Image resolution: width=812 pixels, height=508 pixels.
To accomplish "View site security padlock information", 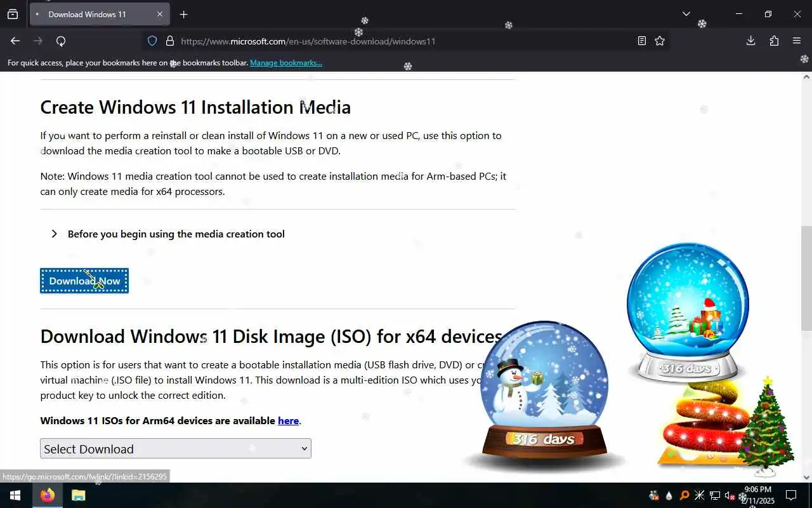I will coord(169,41).
